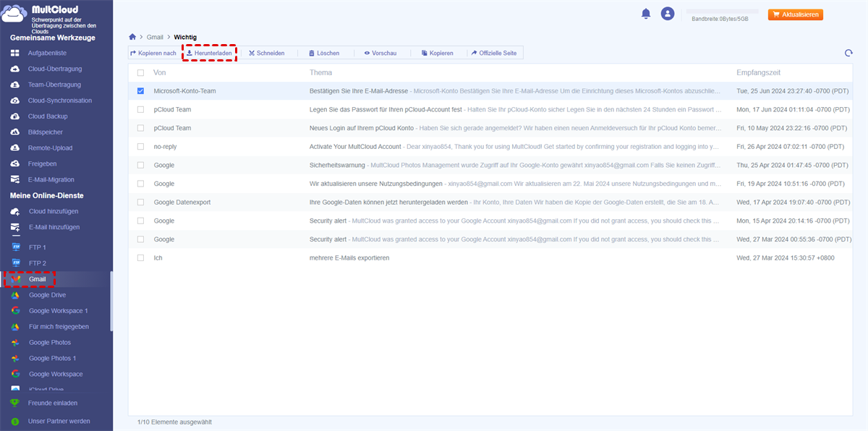This screenshot has width=868, height=431.
Task: Open the Für mich freigegeben icon
Action: tap(14, 327)
